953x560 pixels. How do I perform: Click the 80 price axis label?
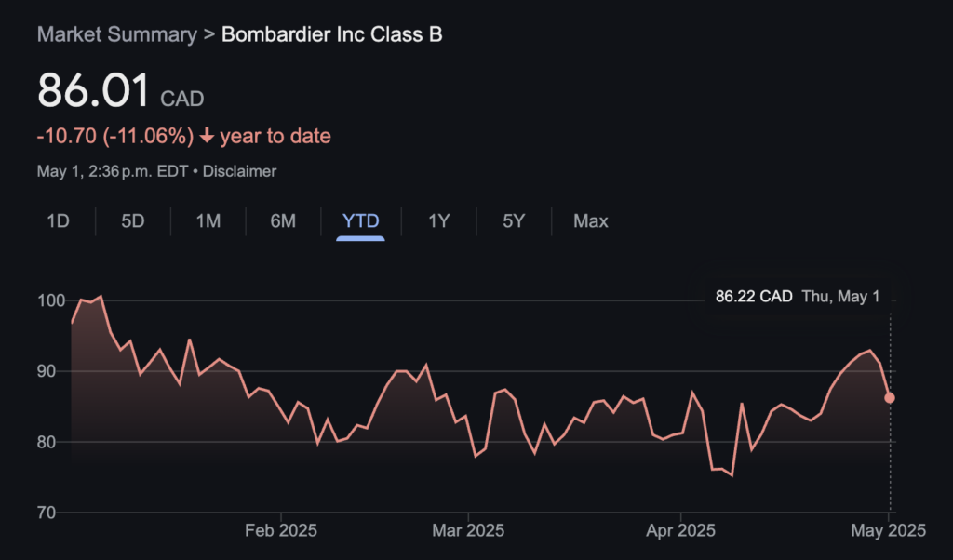[47, 442]
